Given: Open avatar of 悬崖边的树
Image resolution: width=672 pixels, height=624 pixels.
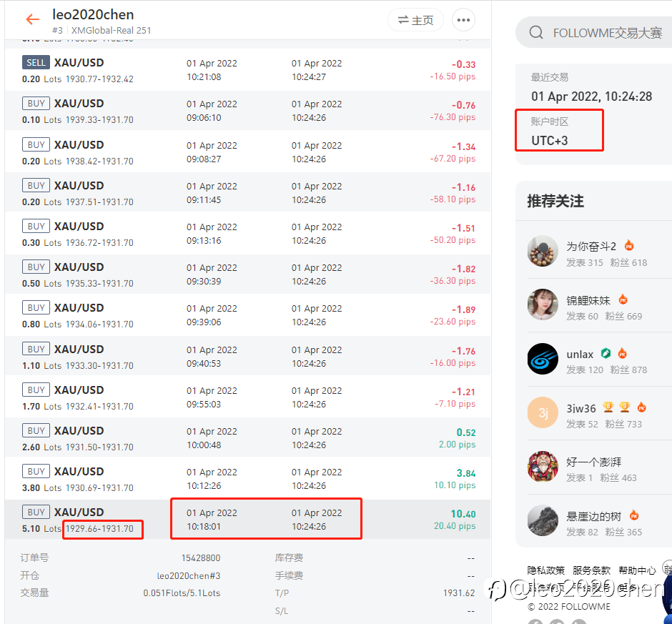Looking at the screenshot, I should click(x=543, y=520).
